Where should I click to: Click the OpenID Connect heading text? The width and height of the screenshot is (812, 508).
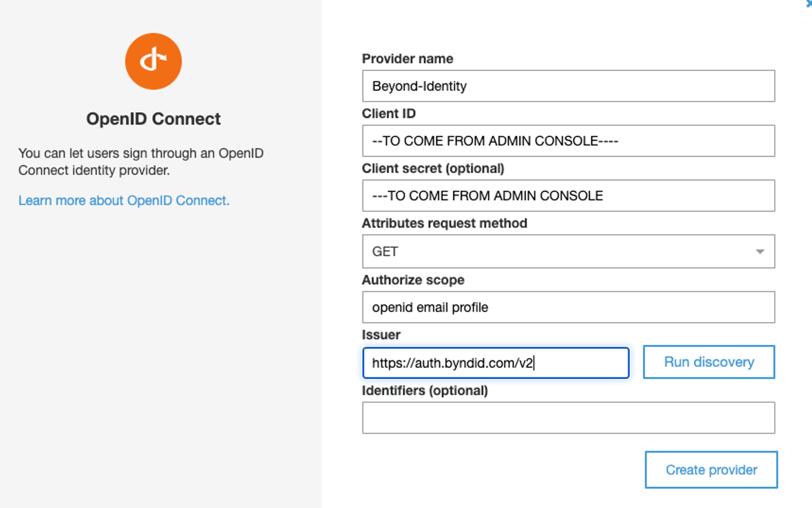(153, 119)
